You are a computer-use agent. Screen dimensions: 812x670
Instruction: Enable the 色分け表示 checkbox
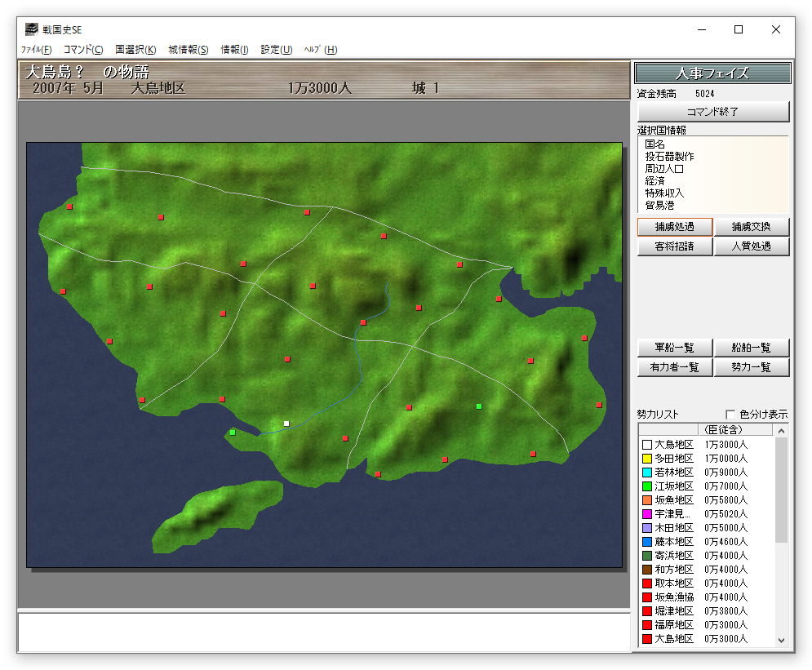[x=730, y=415]
